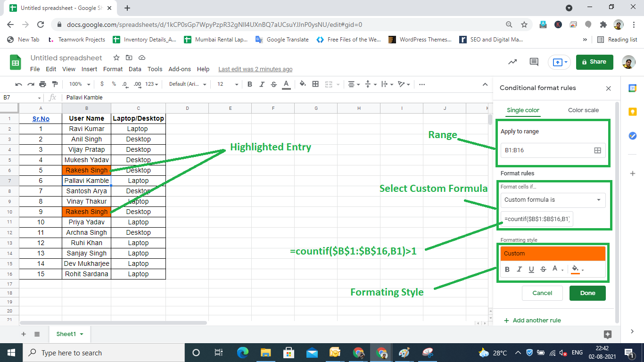Pick text color in the main toolbar
Image resolution: width=644 pixels, height=362 pixels.
coord(286,84)
